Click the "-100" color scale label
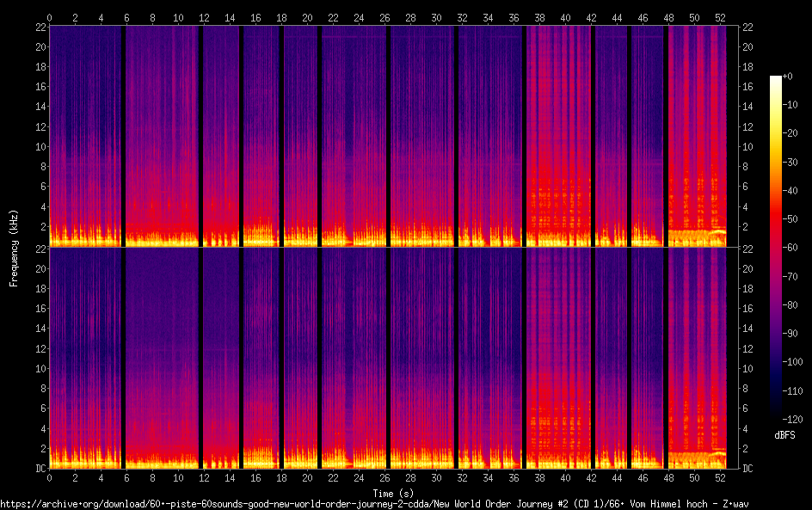 click(793, 362)
